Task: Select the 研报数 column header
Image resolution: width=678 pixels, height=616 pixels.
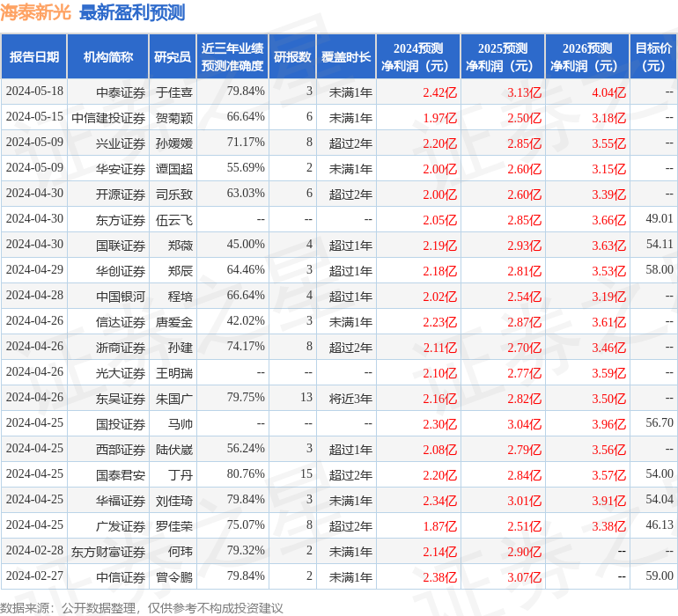Action: 292,56
